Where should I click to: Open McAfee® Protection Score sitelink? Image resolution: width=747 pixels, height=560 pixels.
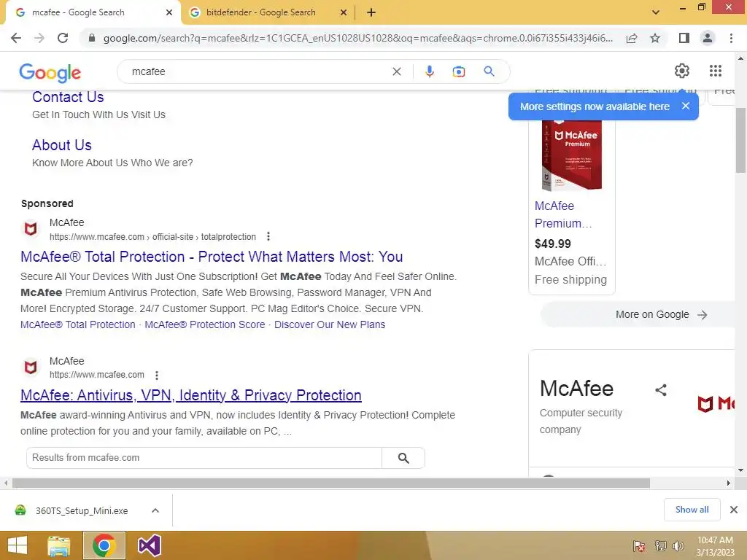click(205, 324)
